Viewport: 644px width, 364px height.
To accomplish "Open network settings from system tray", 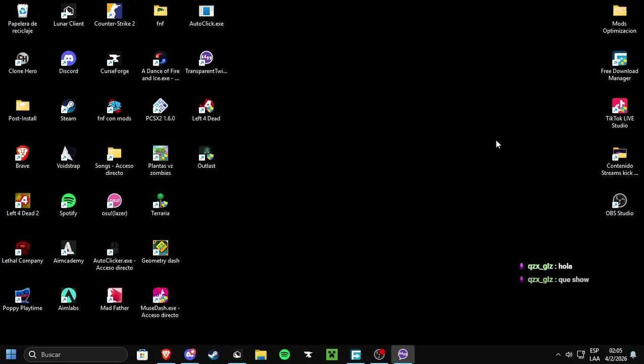I will [581, 354].
